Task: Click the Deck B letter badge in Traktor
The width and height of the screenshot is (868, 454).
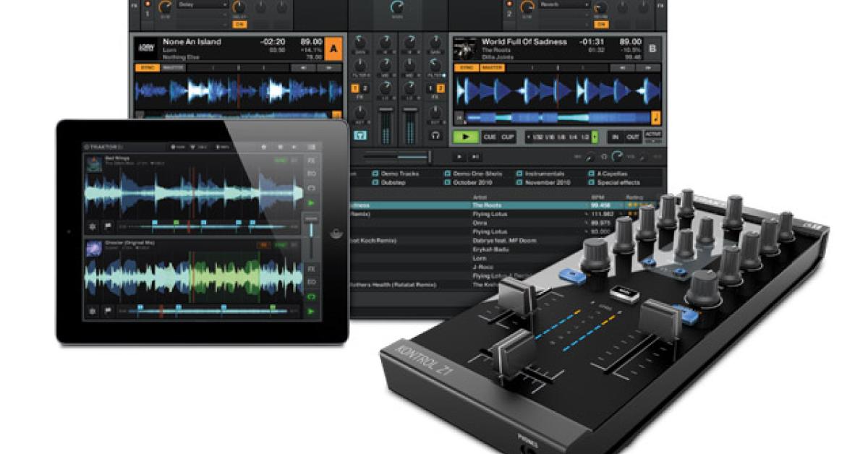Action: (x=652, y=48)
